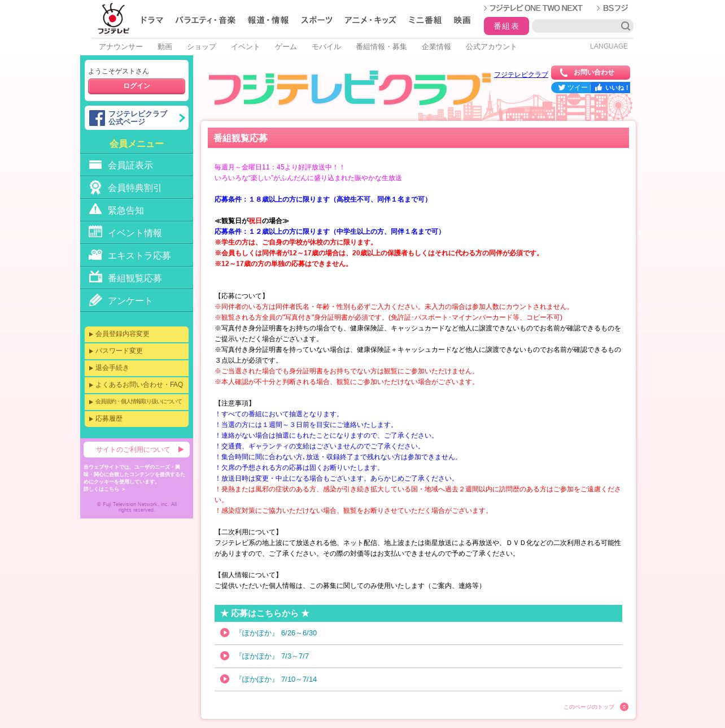Click the search magnifier icon
This screenshot has height=728, width=725.
tap(625, 26)
